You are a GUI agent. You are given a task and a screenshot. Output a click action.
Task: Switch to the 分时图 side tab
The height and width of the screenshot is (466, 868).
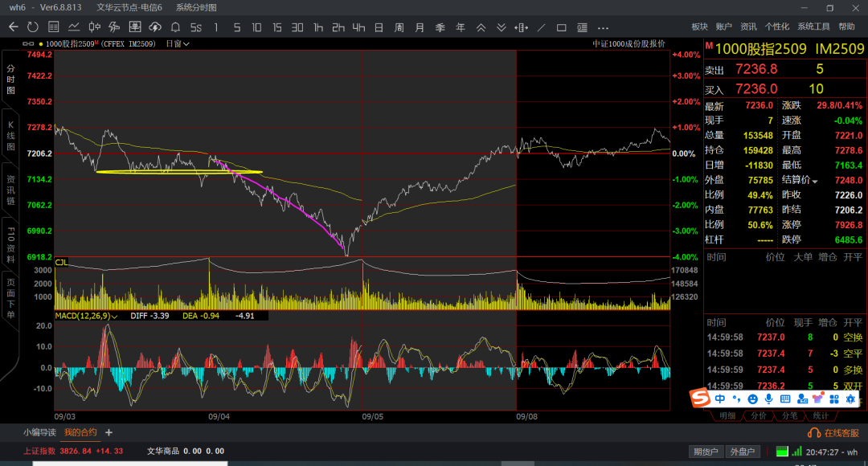(10, 80)
